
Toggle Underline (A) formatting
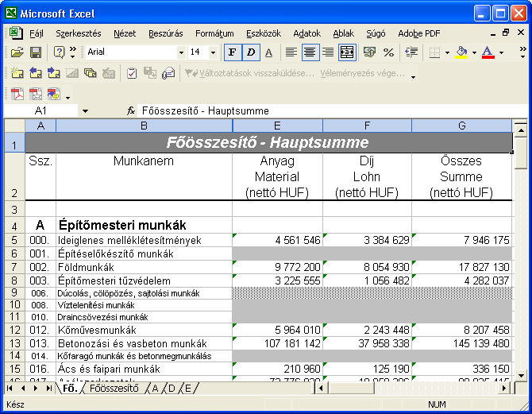point(268,52)
